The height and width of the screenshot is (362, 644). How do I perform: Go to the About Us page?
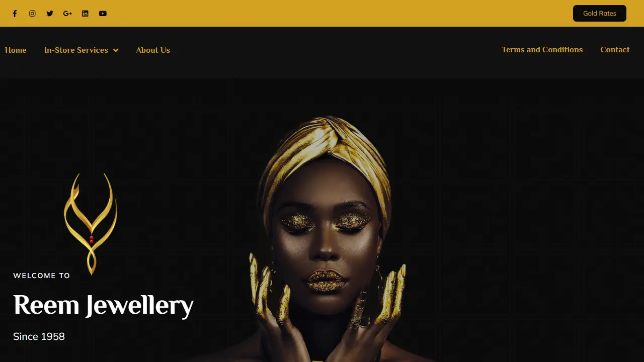point(153,50)
